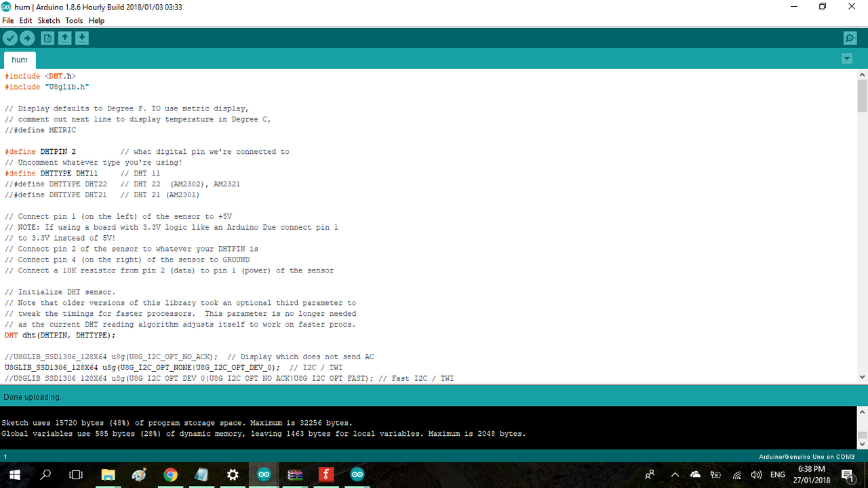
Task: Open the Edit menu
Action: 26,20
